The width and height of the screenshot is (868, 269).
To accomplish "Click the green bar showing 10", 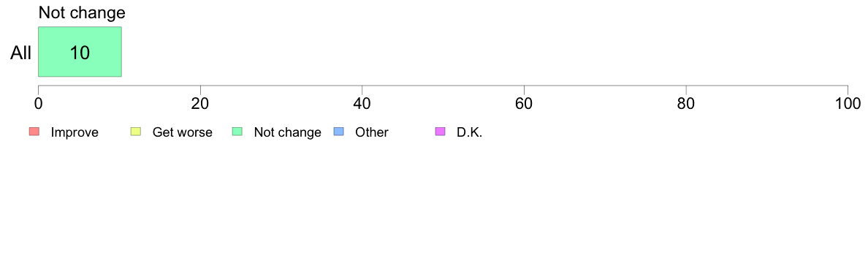I will tap(80, 51).
